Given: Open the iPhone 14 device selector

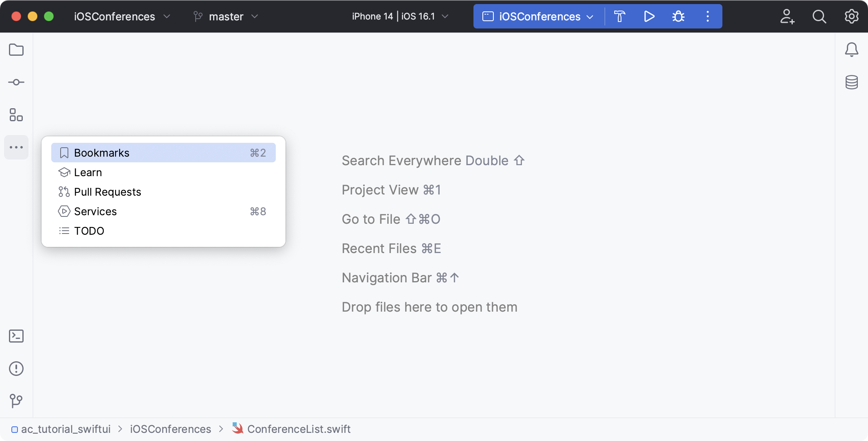Looking at the screenshot, I should tap(400, 16).
